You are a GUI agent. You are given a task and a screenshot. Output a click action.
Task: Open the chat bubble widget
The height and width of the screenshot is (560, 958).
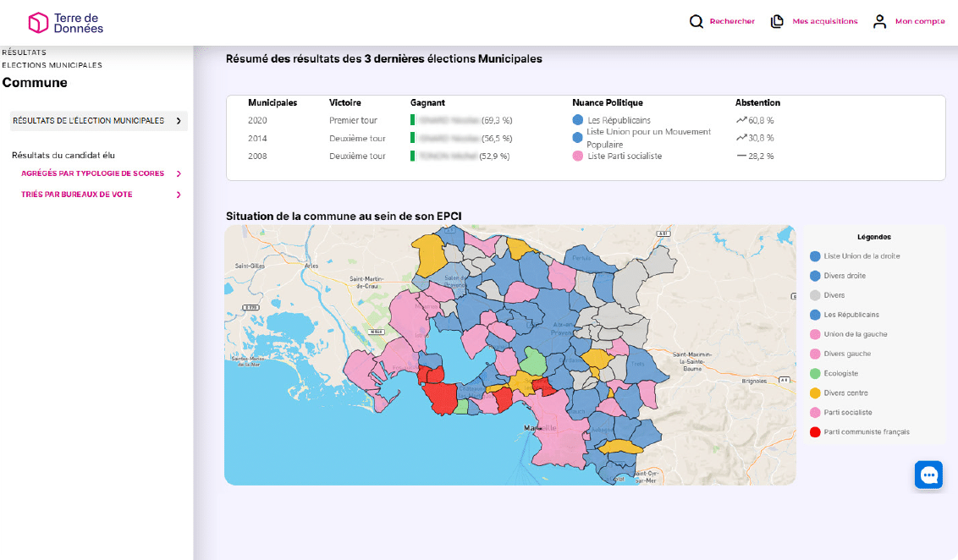pyautogui.click(x=928, y=475)
